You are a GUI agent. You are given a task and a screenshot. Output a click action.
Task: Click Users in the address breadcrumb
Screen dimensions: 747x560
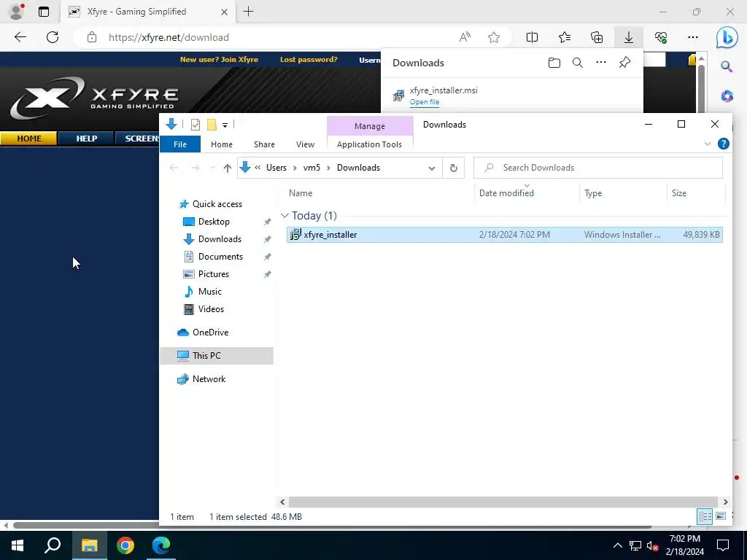[276, 168]
